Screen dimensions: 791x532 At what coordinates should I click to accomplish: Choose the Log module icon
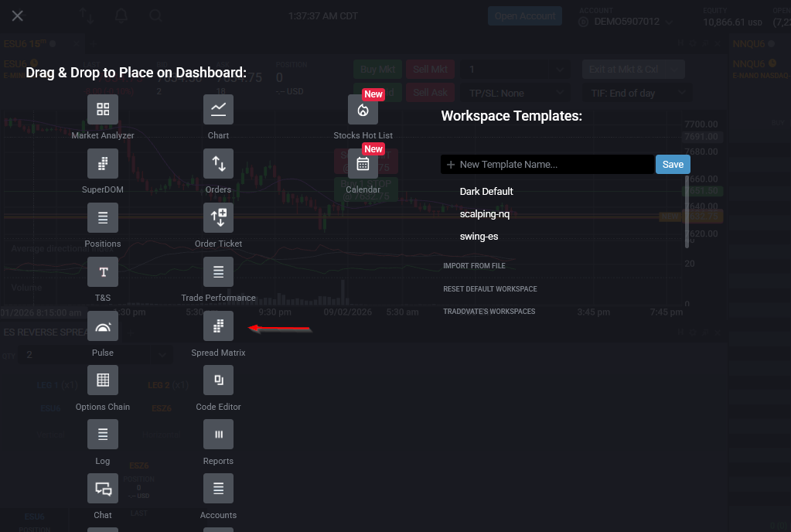[102, 434]
